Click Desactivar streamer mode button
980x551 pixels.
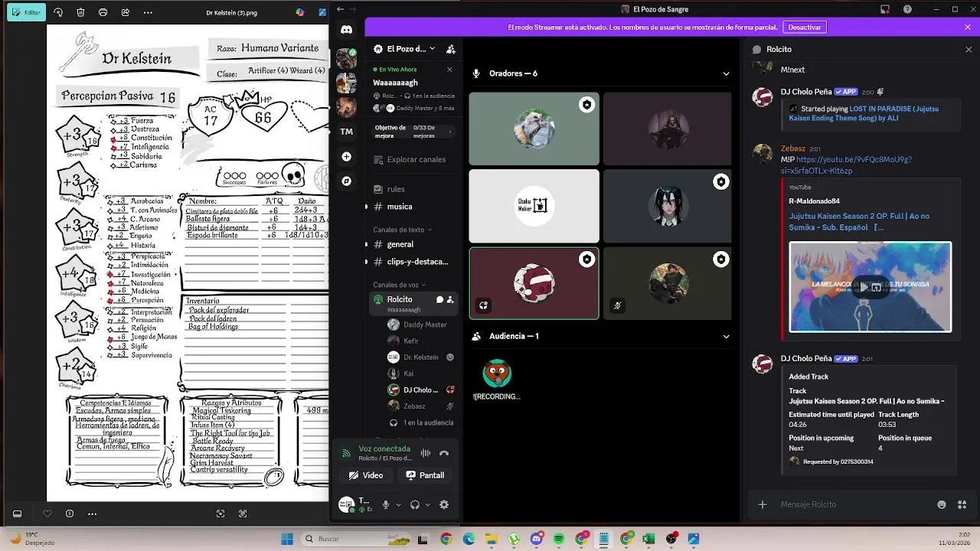[805, 27]
